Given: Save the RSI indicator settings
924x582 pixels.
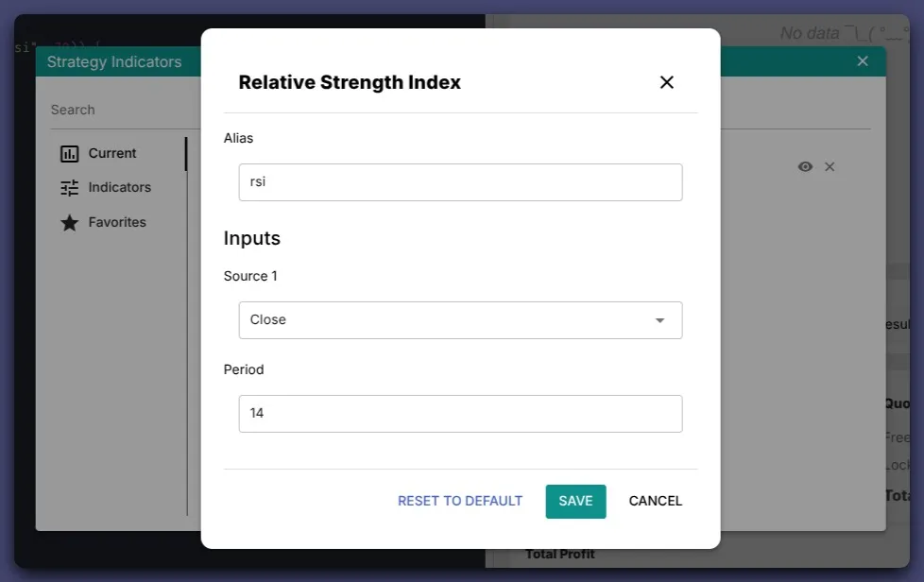Looking at the screenshot, I should tap(575, 501).
